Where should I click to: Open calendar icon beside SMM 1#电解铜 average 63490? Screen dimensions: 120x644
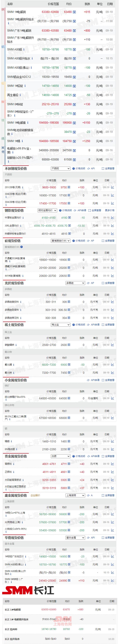pos(74,12)
